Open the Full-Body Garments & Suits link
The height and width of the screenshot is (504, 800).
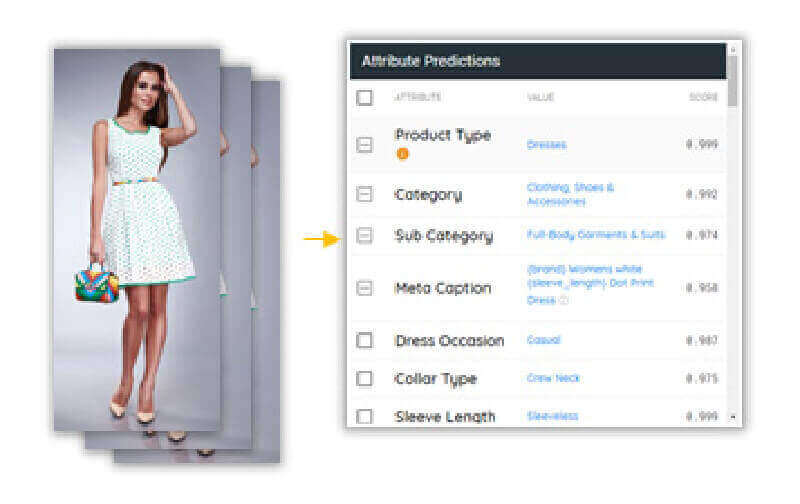pyautogui.click(x=596, y=235)
